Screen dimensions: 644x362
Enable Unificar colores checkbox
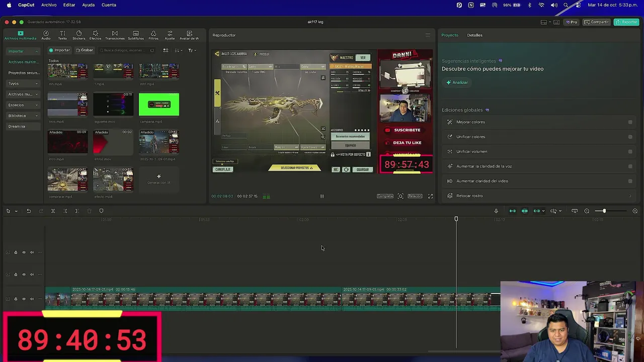point(630,137)
